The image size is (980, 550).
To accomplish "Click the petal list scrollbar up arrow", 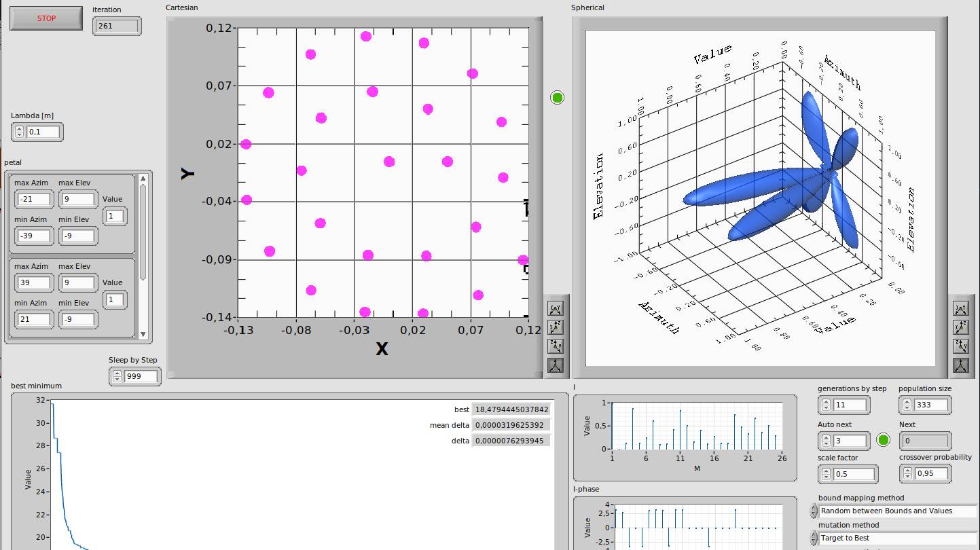I will [x=143, y=179].
